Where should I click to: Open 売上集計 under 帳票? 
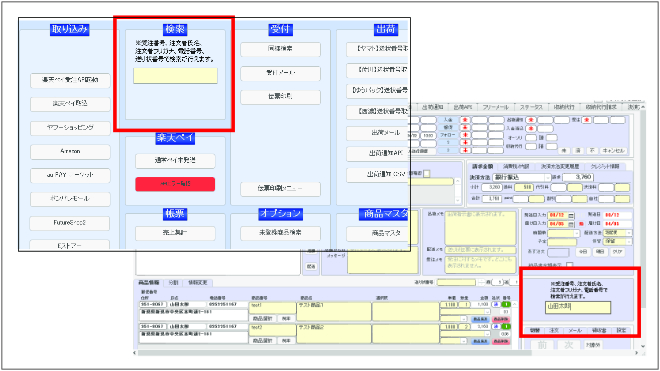175,233
